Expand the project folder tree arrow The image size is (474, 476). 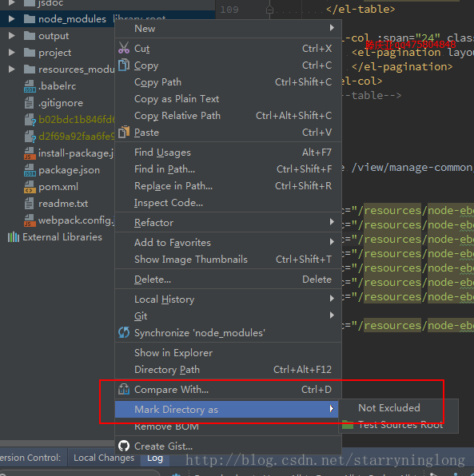pyautogui.click(x=11, y=53)
